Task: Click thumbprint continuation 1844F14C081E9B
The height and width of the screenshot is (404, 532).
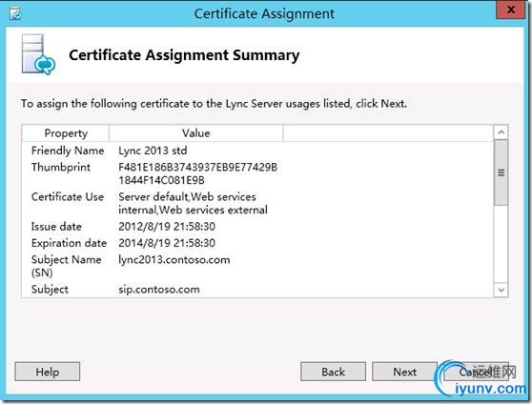Action: pos(161,180)
